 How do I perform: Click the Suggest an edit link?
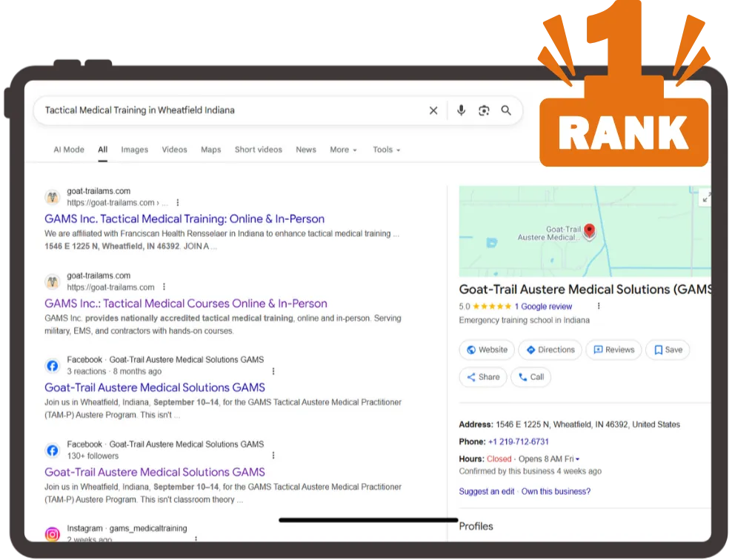pyautogui.click(x=487, y=491)
